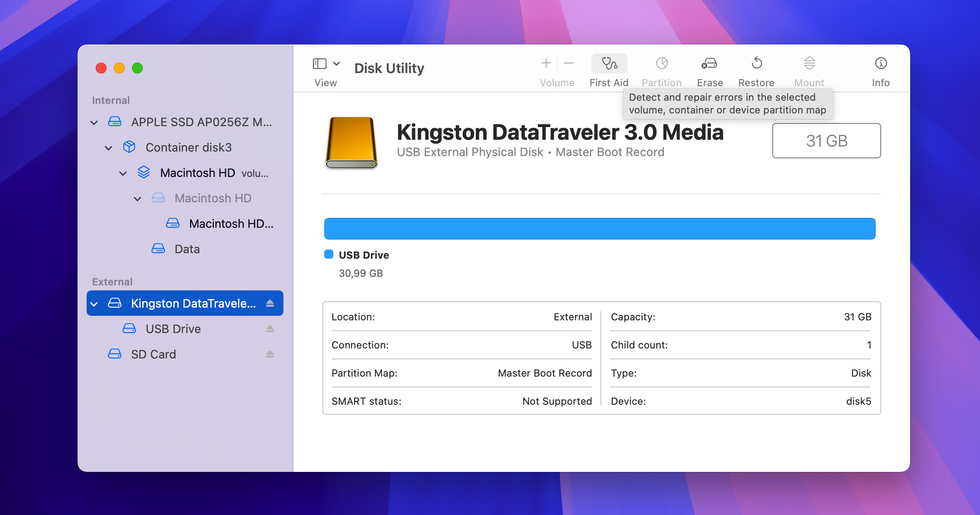Expand the Macintosh HD volume entry
Screen dimensions: 980x515
[124, 172]
